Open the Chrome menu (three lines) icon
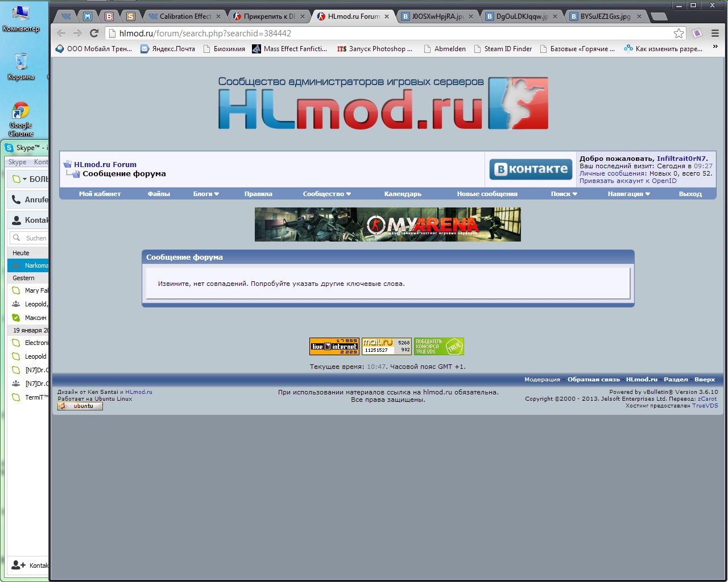Viewport: 728px width, 582px height. click(715, 34)
